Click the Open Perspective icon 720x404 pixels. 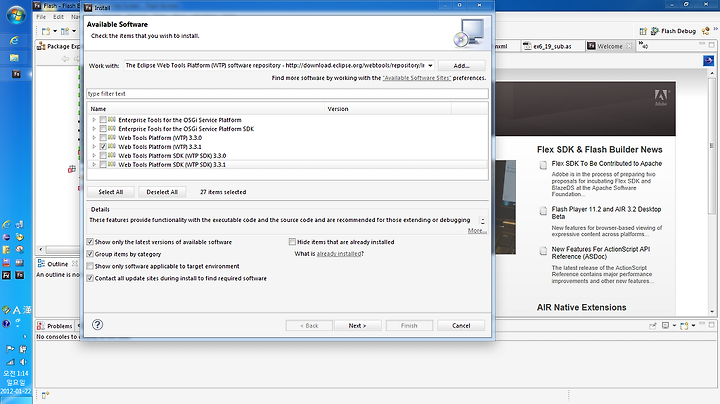point(643,31)
